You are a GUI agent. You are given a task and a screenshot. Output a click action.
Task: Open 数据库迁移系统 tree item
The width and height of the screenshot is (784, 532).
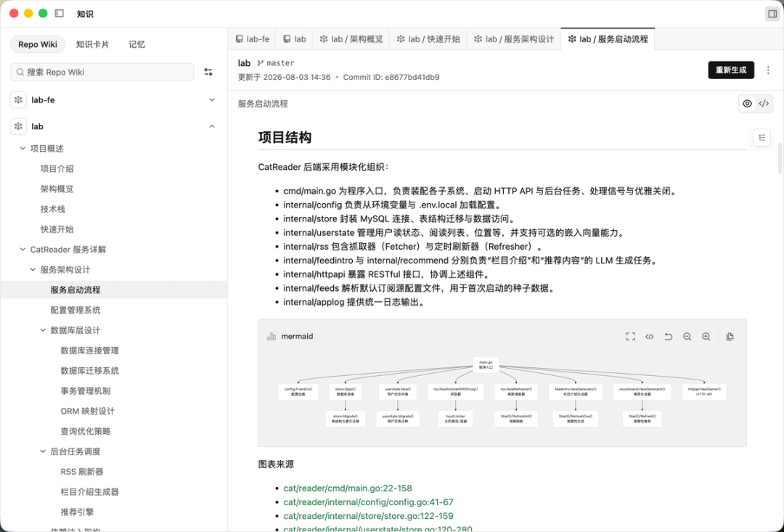click(x=89, y=370)
